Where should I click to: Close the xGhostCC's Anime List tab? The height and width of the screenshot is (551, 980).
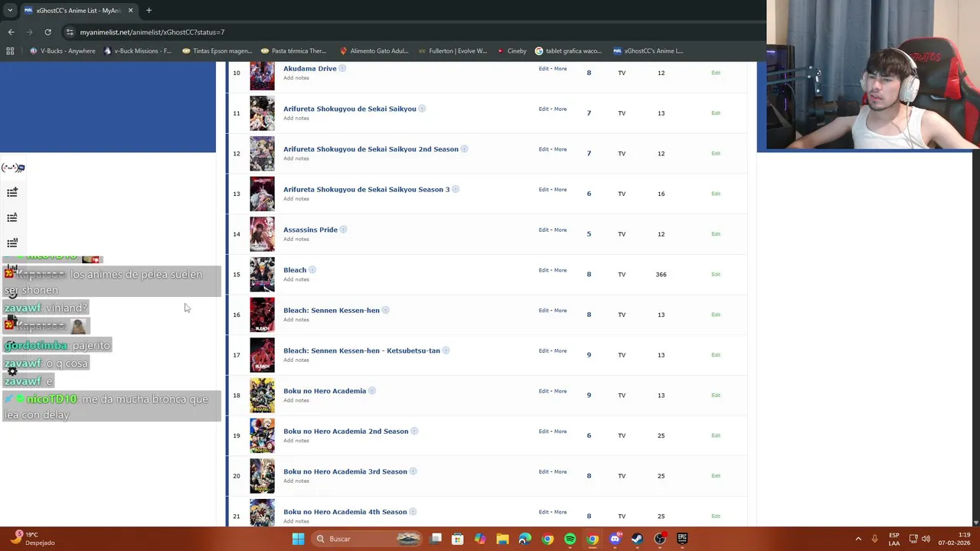click(130, 11)
